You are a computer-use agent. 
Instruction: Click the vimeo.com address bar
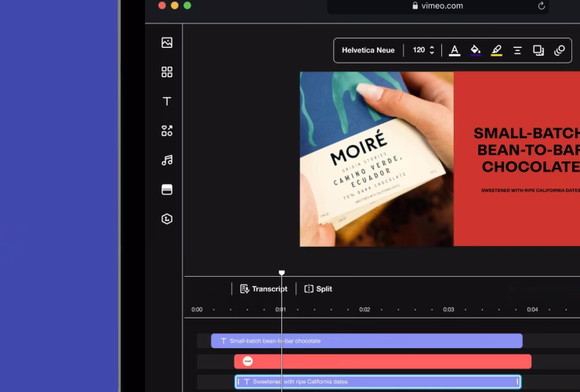coord(438,6)
